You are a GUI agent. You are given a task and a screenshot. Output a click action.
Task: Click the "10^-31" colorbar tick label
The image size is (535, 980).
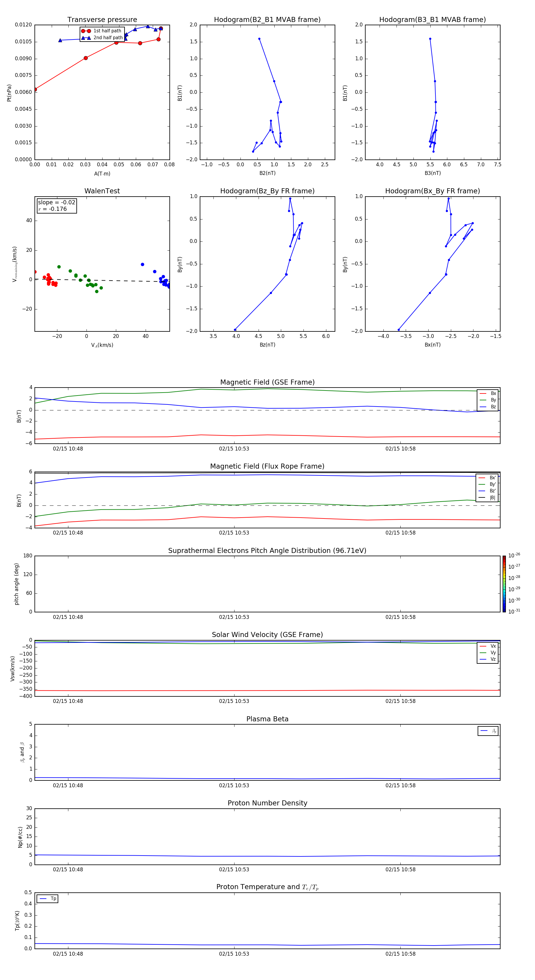[514, 611]
